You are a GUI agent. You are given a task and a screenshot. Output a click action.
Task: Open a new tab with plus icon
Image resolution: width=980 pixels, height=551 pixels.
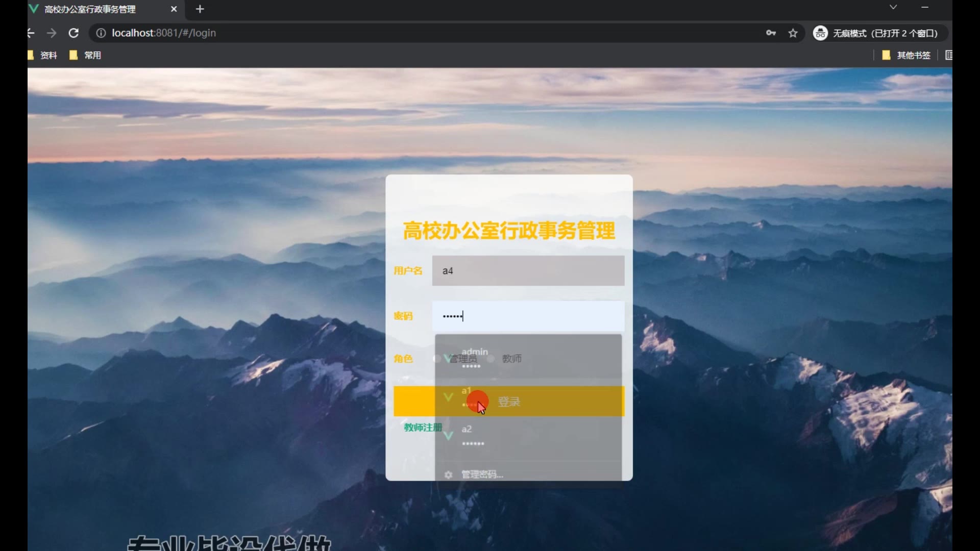pos(200,9)
